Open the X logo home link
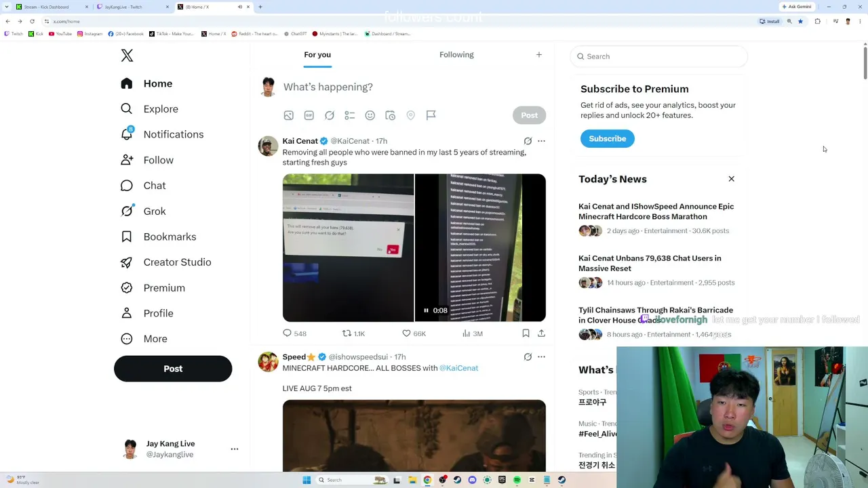Image resolution: width=868 pixels, height=488 pixels. click(127, 56)
